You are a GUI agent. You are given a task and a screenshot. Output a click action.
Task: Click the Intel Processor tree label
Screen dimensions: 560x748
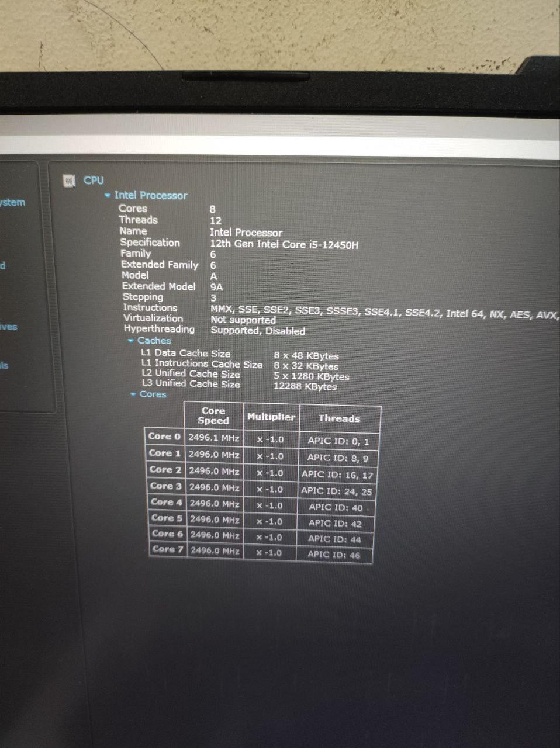coord(151,196)
